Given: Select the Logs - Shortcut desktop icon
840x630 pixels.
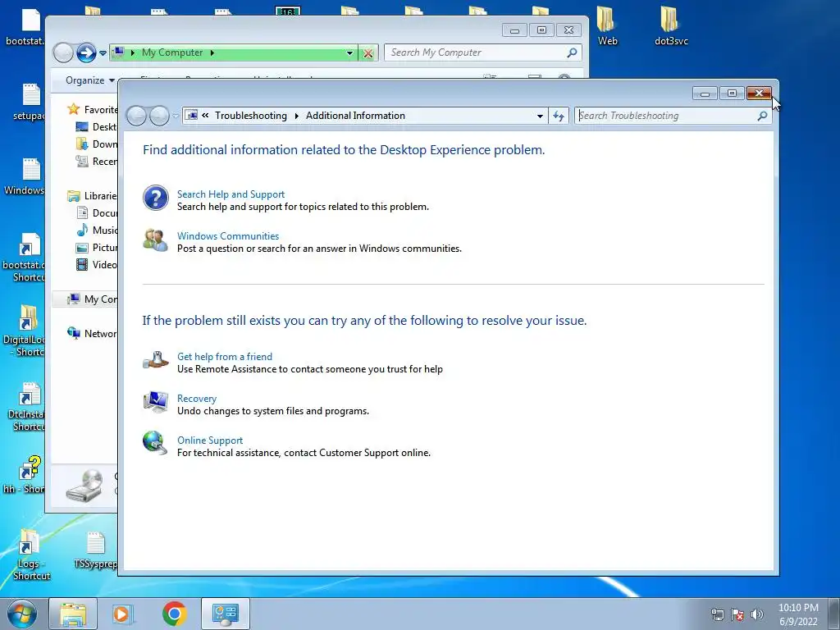Looking at the screenshot, I should tap(30, 555).
